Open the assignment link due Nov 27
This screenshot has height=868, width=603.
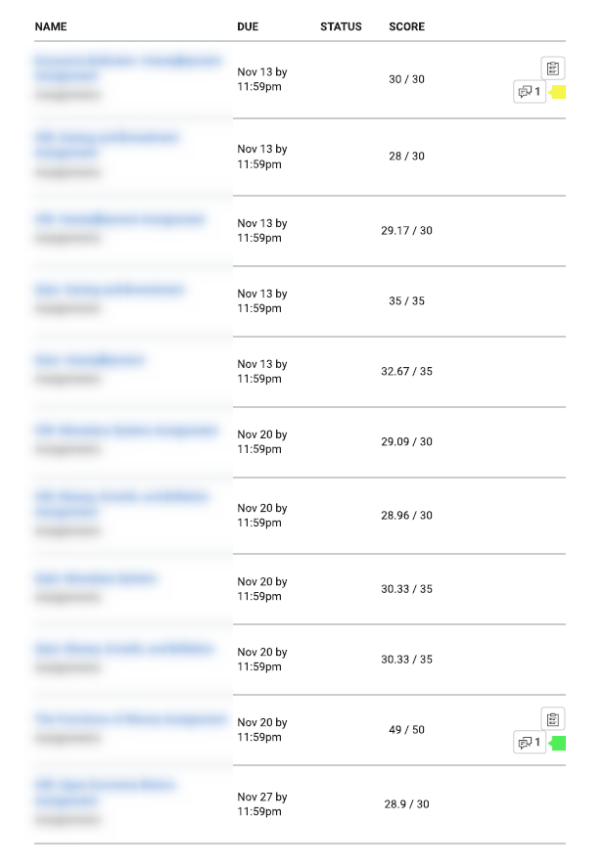tap(105, 793)
